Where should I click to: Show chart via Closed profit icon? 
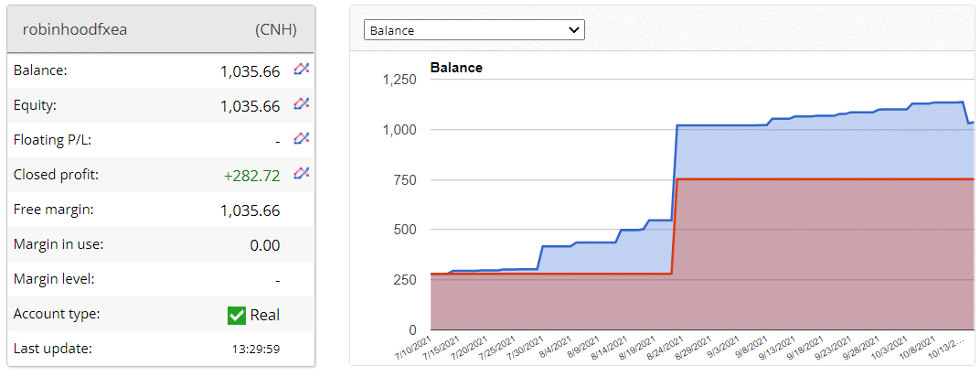click(301, 174)
